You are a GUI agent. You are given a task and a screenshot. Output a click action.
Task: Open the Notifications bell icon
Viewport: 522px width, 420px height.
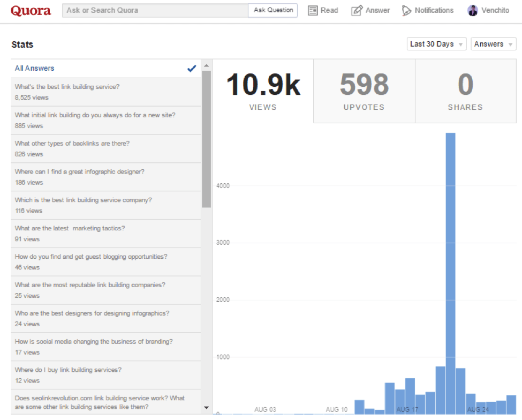point(406,11)
